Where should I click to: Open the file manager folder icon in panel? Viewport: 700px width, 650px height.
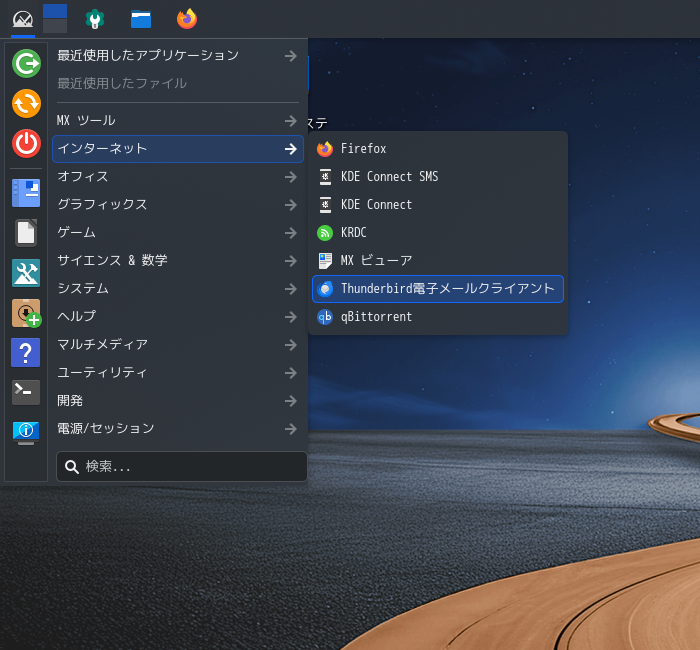pyautogui.click(x=141, y=19)
